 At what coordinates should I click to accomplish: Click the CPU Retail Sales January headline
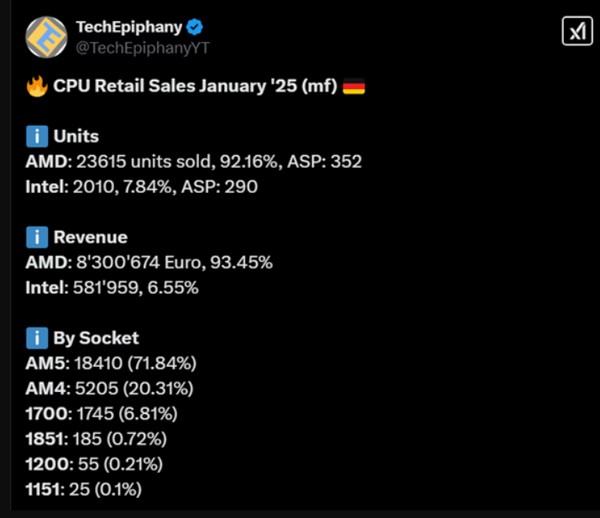[x=195, y=86]
